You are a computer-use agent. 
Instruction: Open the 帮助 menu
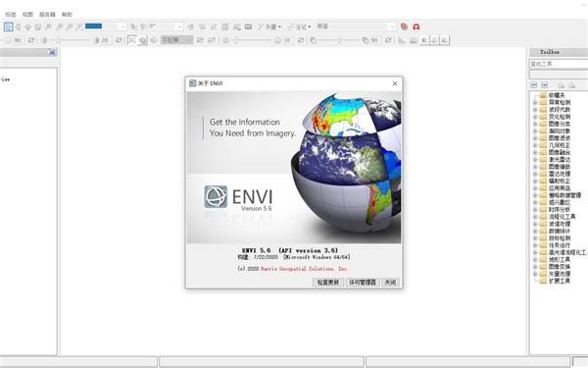[x=67, y=15]
